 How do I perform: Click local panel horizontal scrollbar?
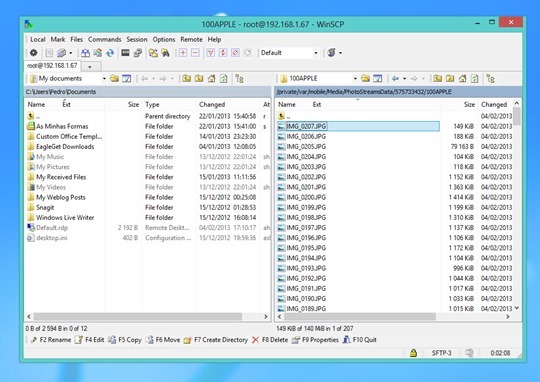tap(138, 317)
